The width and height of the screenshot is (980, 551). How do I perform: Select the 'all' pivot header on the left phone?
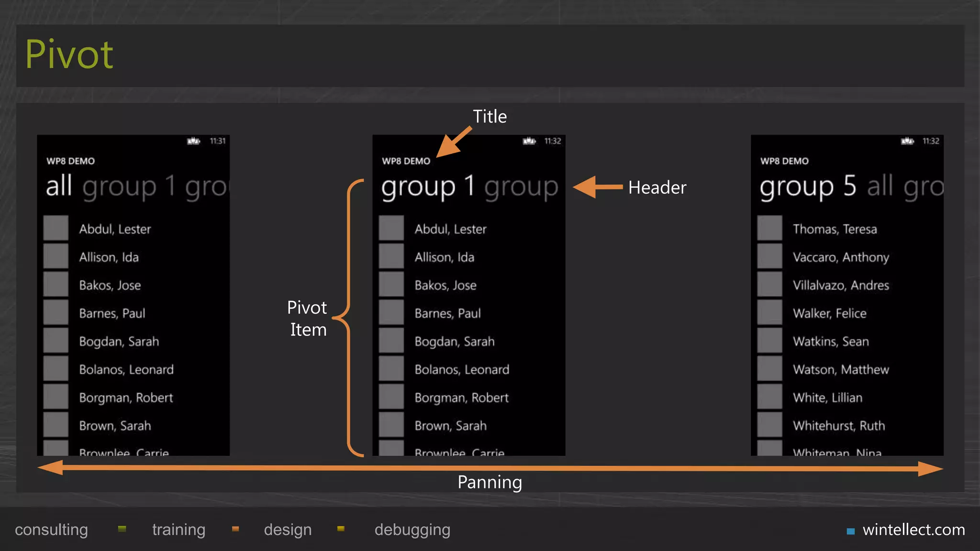point(59,186)
